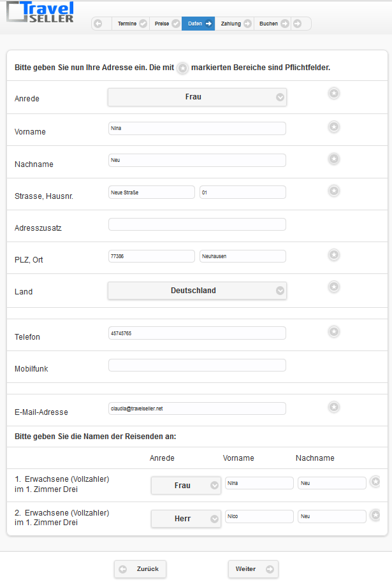This screenshot has width=392, height=585.
Task: Click the required star for second traveler
Action: (x=375, y=514)
